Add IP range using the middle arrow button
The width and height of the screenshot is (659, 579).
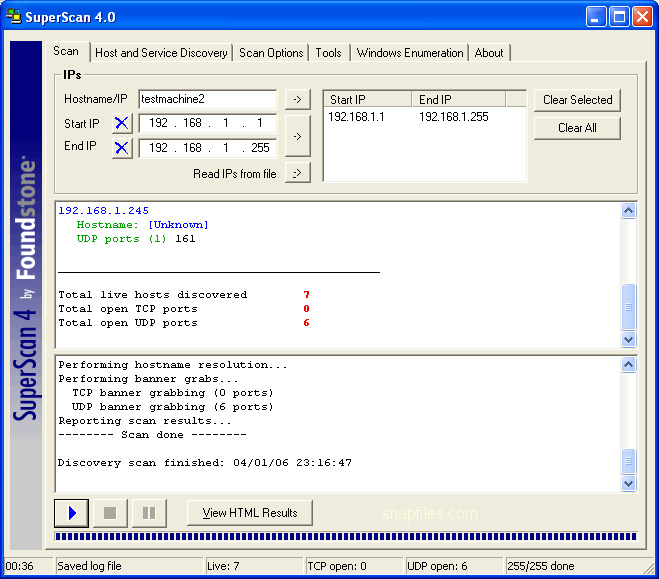pyautogui.click(x=297, y=135)
